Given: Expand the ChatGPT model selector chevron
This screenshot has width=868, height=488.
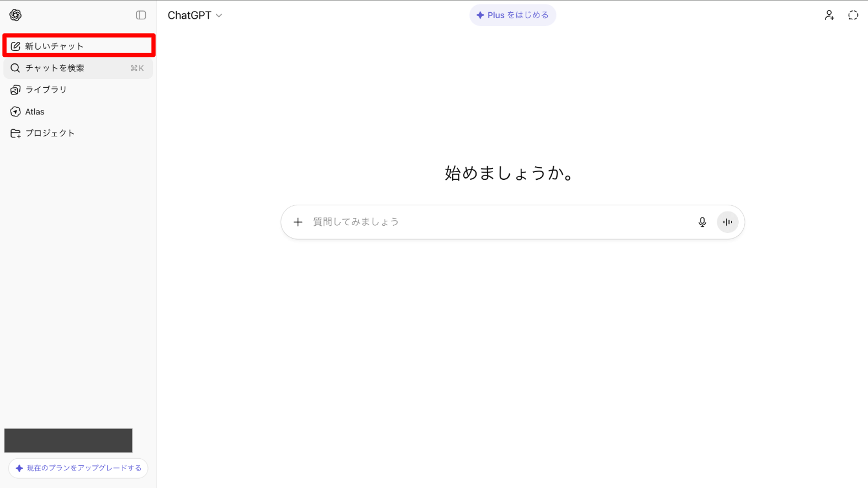Looking at the screenshot, I should coord(219,15).
